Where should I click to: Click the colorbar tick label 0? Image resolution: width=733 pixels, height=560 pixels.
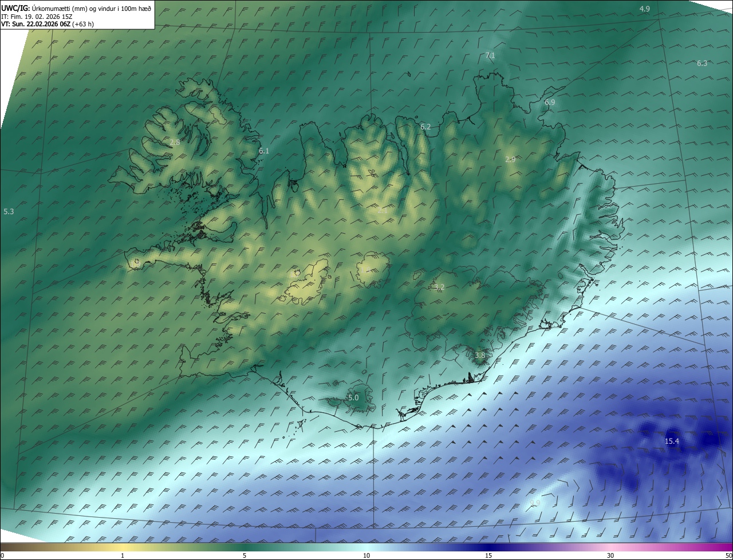coord(2,555)
